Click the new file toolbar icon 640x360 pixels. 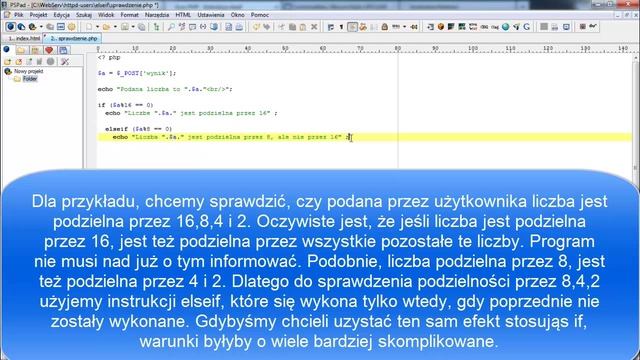pos(89,27)
